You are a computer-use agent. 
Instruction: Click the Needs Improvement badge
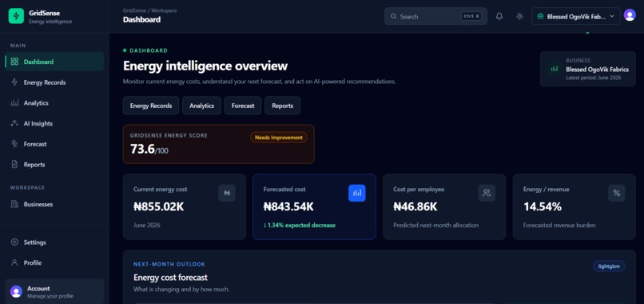tap(279, 138)
